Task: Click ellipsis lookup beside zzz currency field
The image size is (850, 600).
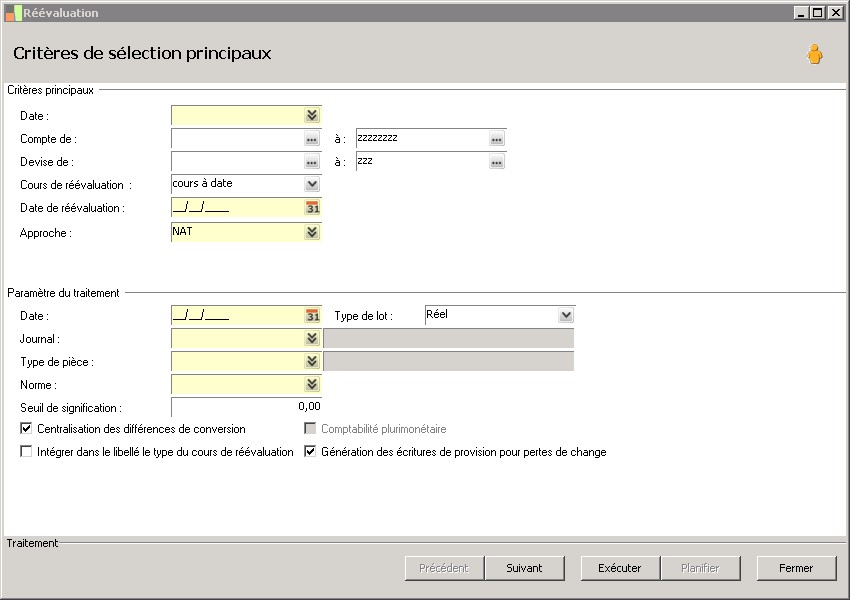Action: click(497, 162)
